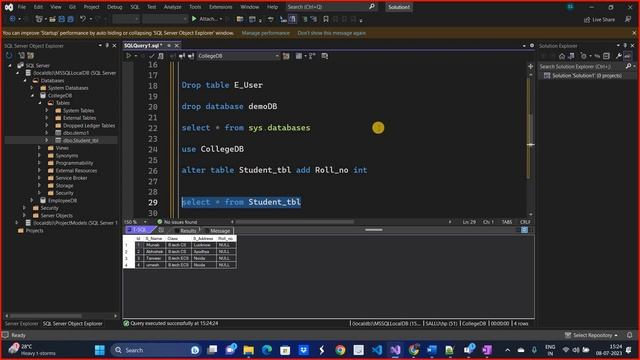This screenshot has height=360, width=640.
Task: Click the Live Share icon
Action: click(x=587, y=20)
